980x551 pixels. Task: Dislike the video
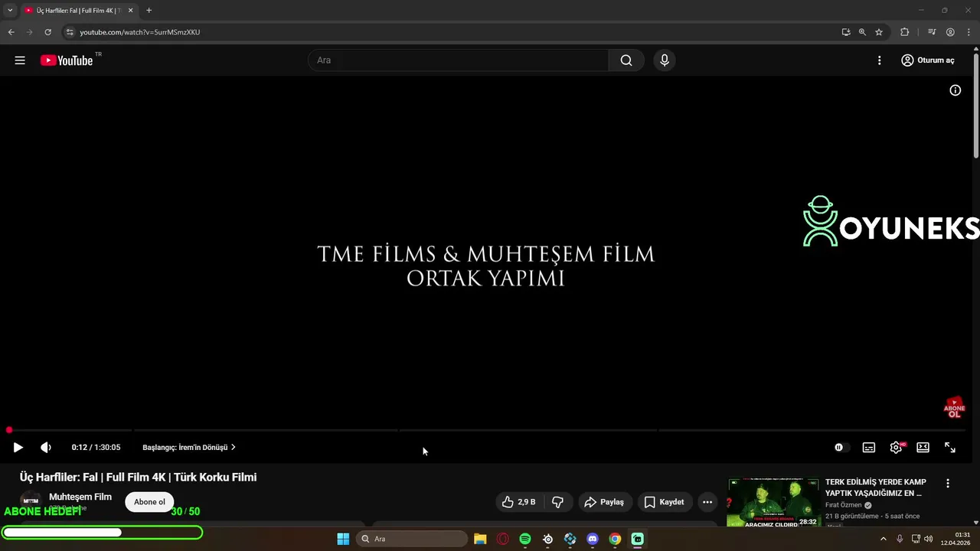(x=557, y=502)
